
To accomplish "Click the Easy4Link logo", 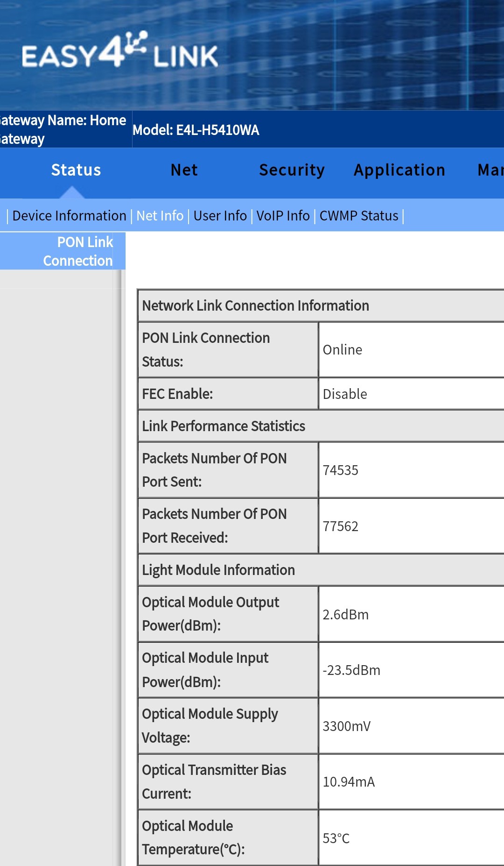I will (x=120, y=51).
